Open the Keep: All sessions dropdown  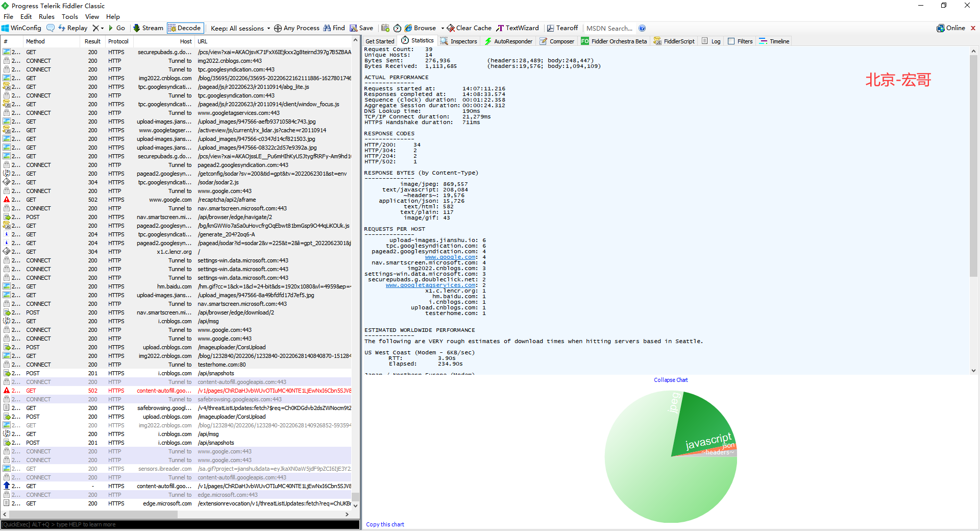240,28
